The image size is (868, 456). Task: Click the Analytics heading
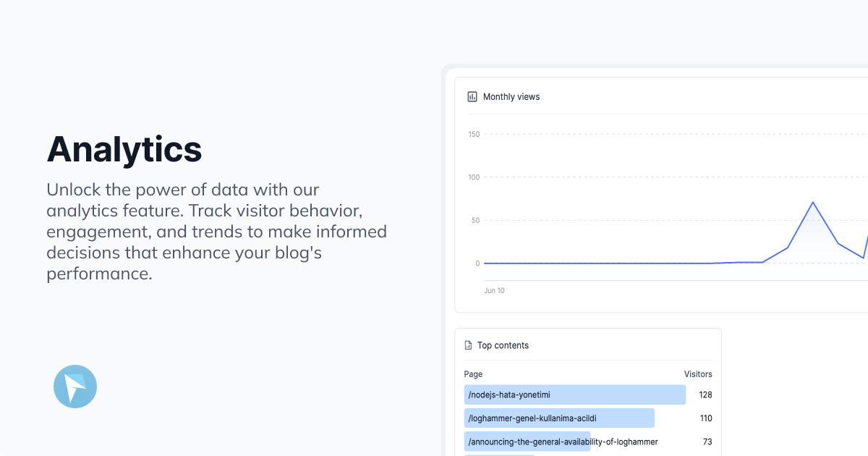coord(124,149)
